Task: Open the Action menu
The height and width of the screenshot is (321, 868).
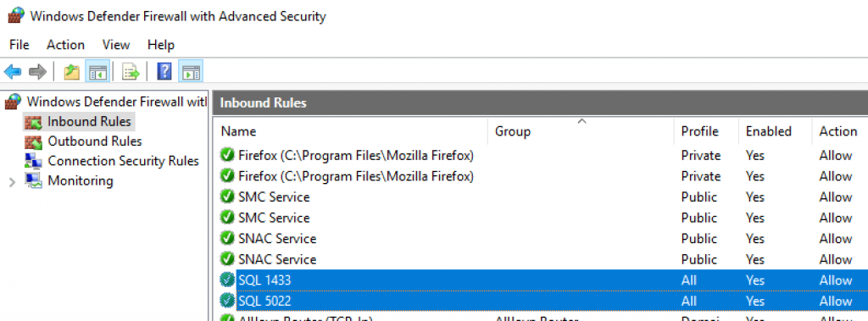Action: pos(65,45)
